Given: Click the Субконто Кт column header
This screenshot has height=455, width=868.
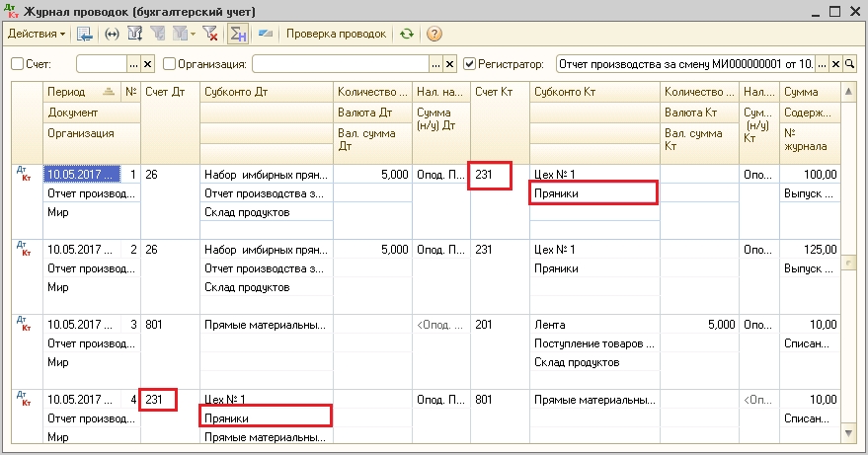Looking at the screenshot, I should 594,92.
